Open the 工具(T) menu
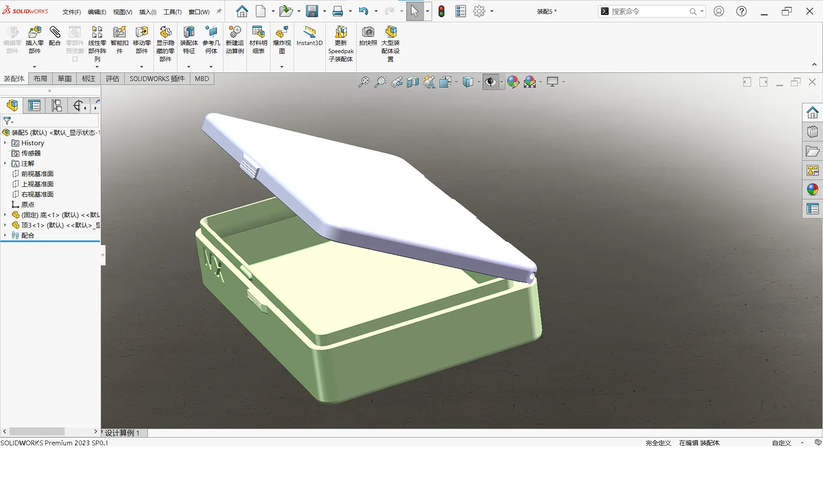This screenshot has width=823, height=504. [x=172, y=12]
